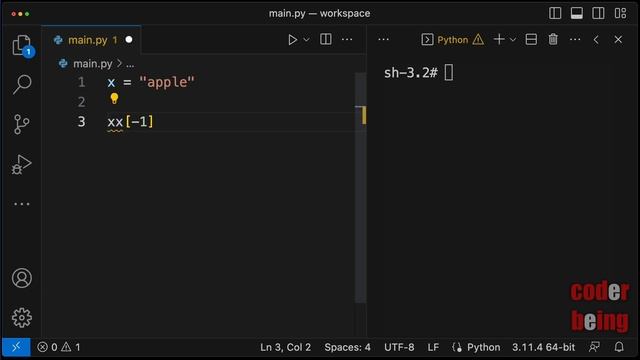Show code actions lightbulb on line 2
The image size is (640, 360).
(x=114, y=98)
